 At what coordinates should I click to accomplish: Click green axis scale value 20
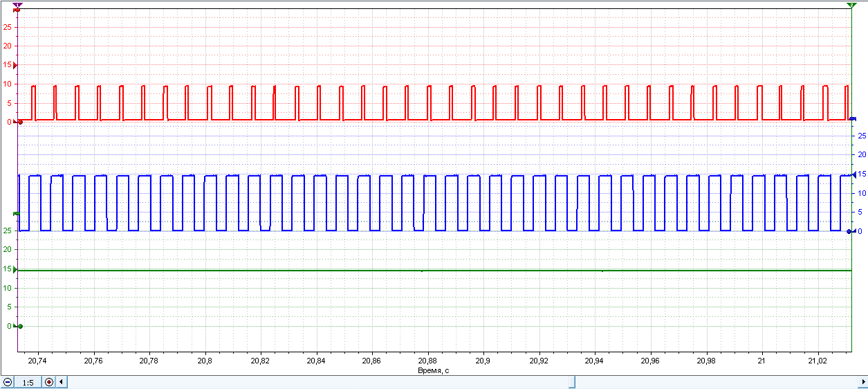coord(7,250)
